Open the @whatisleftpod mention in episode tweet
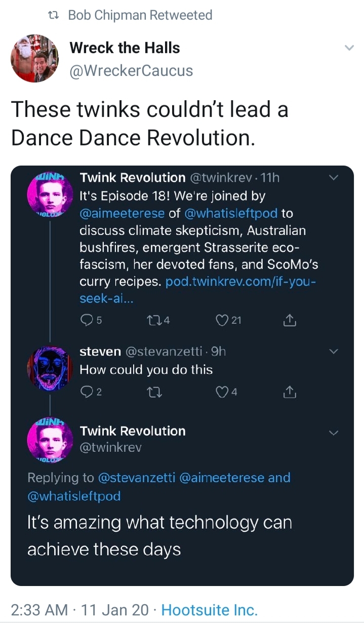 pyautogui.click(x=231, y=213)
